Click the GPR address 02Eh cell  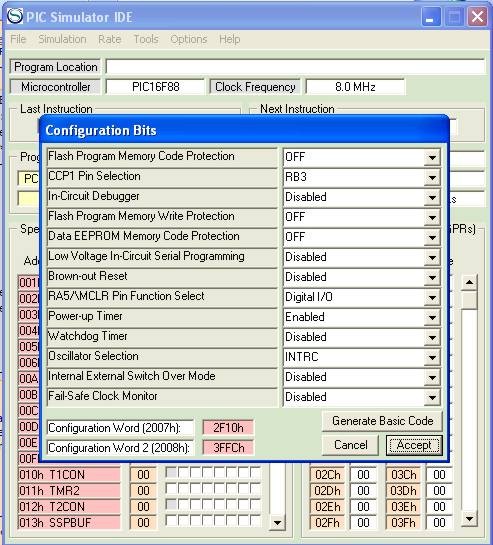tap(327, 507)
